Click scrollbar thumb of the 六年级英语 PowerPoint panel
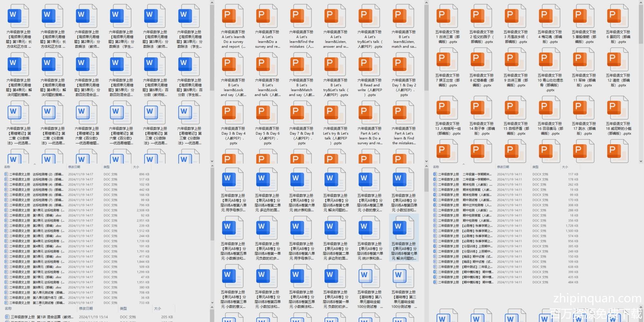 (426, 48)
